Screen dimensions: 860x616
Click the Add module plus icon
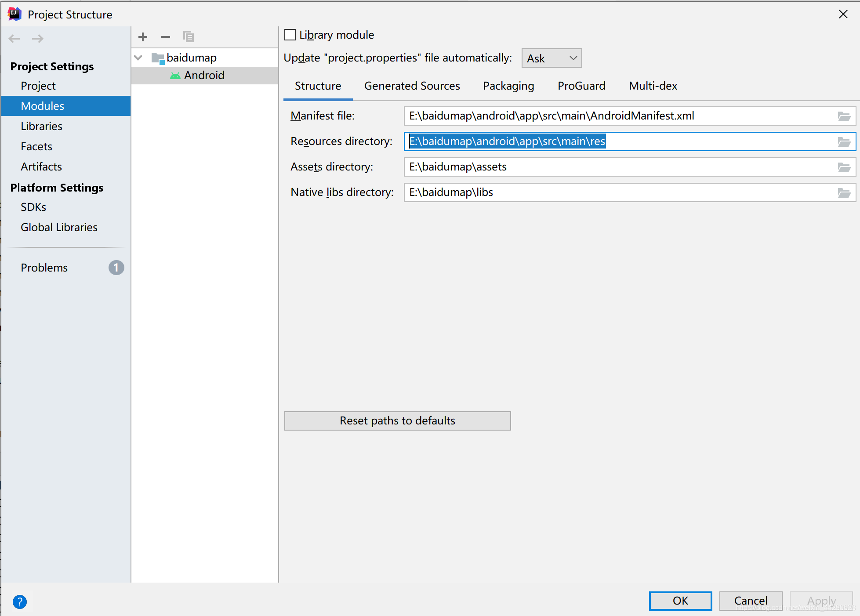coord(142,37)
